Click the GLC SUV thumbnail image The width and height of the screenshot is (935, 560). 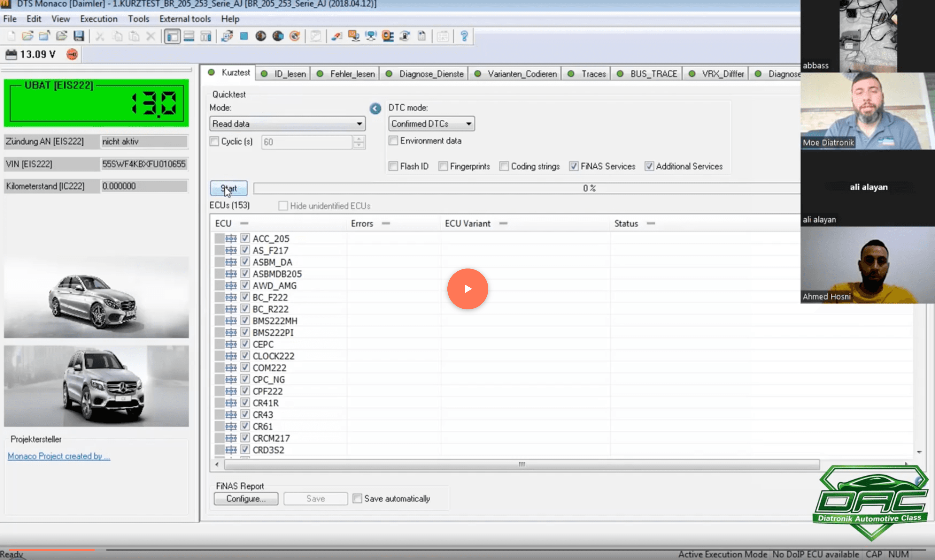(96, 386)
